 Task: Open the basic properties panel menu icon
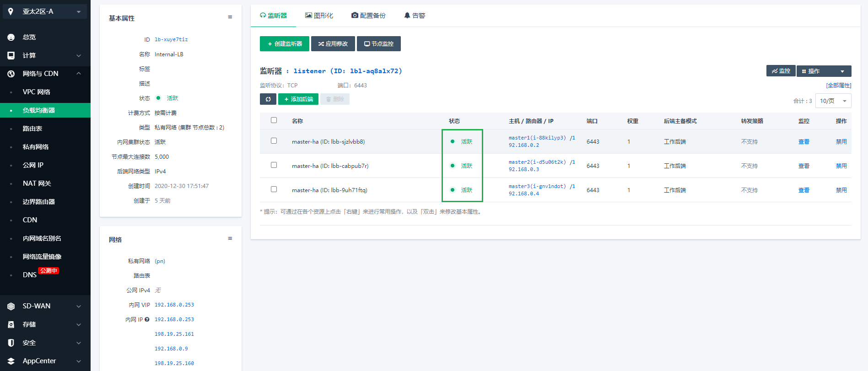(x=230, y=17)
